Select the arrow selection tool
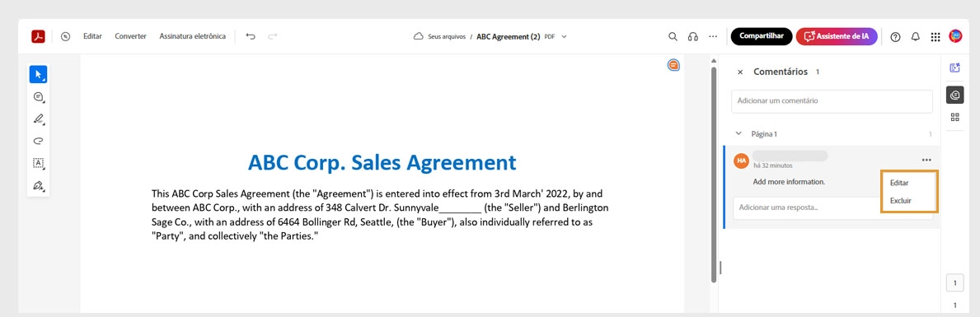The width and height of the screenshot is (980, 317). point(38,74)
